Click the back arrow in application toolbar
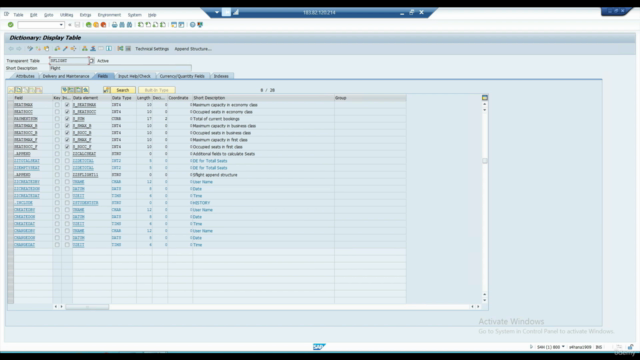This screenshot has width=640, height=360. point(11,49)
